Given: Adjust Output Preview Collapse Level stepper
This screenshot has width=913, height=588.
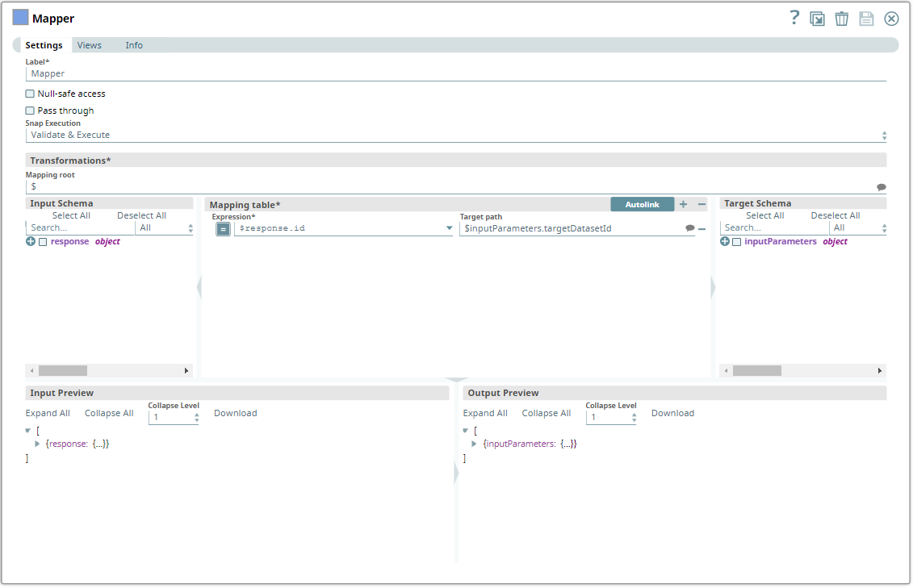Looking at the screenshot, I should pyautogui.click(x=634, y=418).
